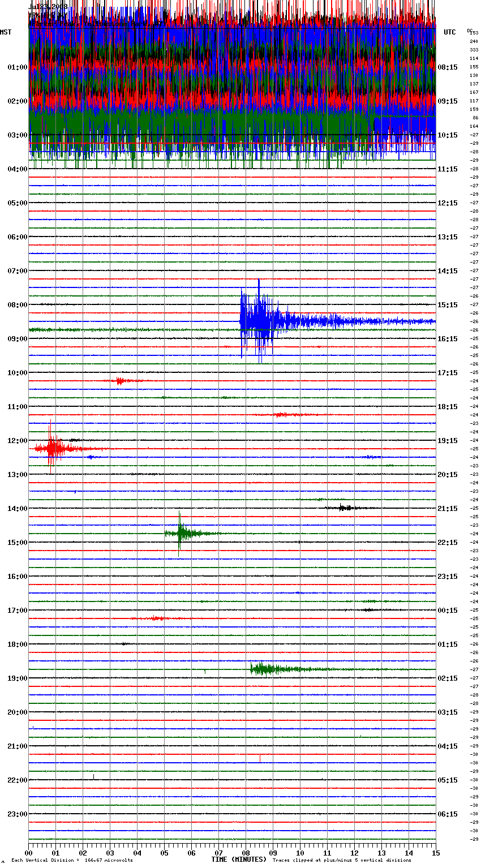Select the 21:00 MST hour label
The image size is (481, 868).
click(18, 746)
